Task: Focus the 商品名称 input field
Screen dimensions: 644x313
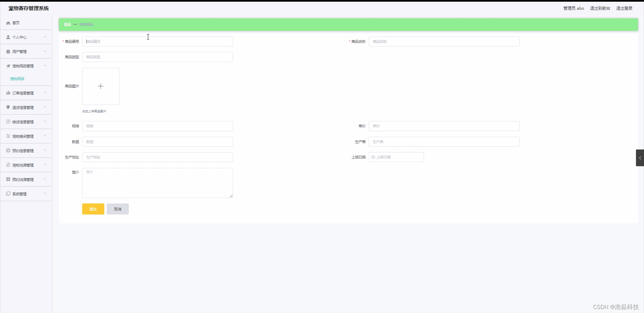Action: click(444, 42)
